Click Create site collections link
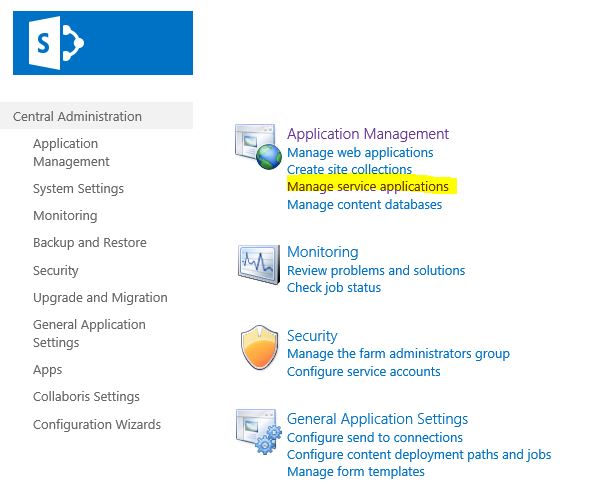The width and height of the screenshot is (595, 492). 349,169
